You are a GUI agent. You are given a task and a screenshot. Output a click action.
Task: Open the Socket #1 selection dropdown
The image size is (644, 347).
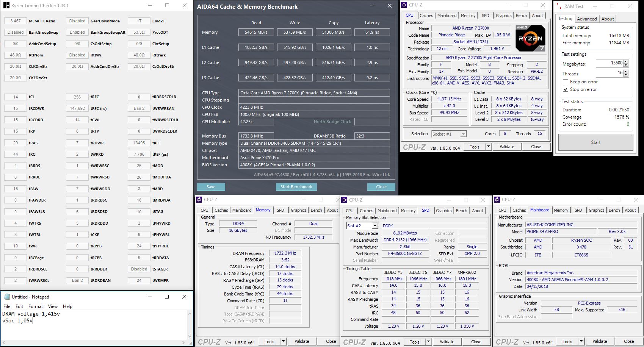[x=463, y=134]
